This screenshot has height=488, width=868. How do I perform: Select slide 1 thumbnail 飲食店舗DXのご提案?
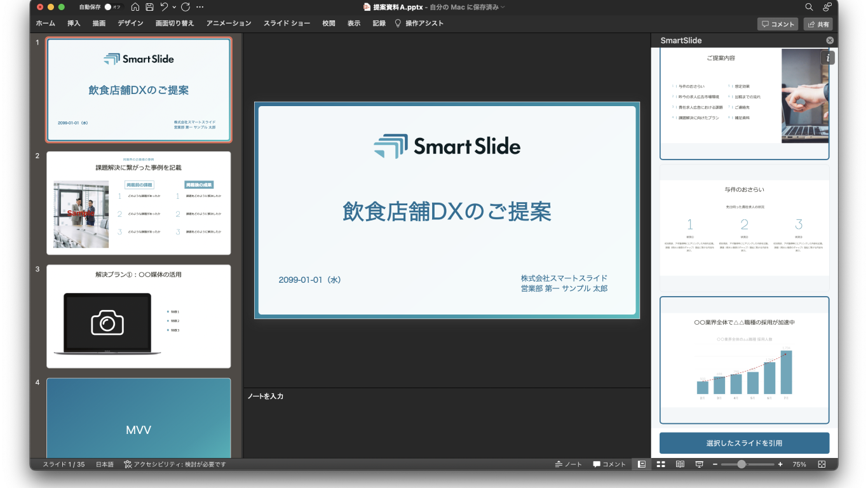[139, 90]
